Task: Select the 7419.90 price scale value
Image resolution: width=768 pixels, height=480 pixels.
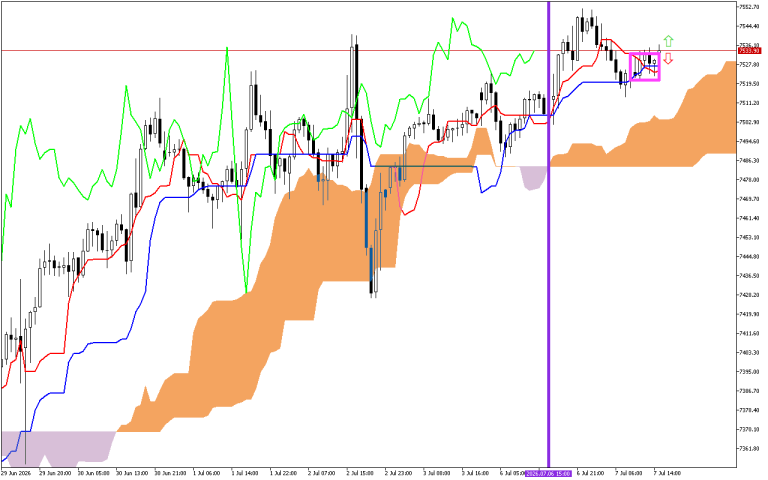Action: coord(749,314)
